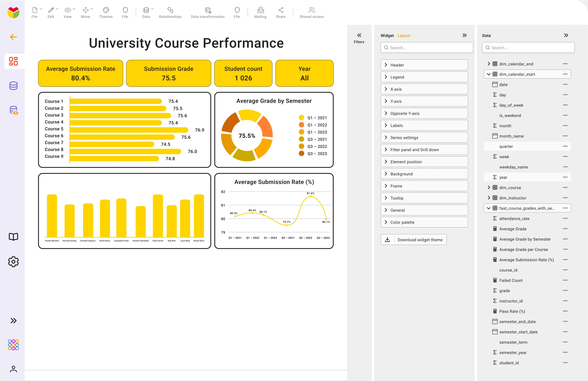Open the book documentation icon

13,236
